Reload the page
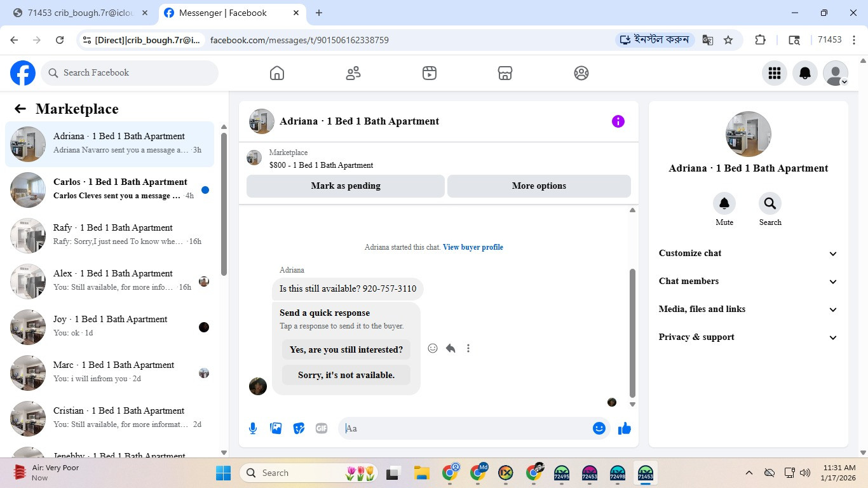The image size is (868, 488). (x=60, y=40)
